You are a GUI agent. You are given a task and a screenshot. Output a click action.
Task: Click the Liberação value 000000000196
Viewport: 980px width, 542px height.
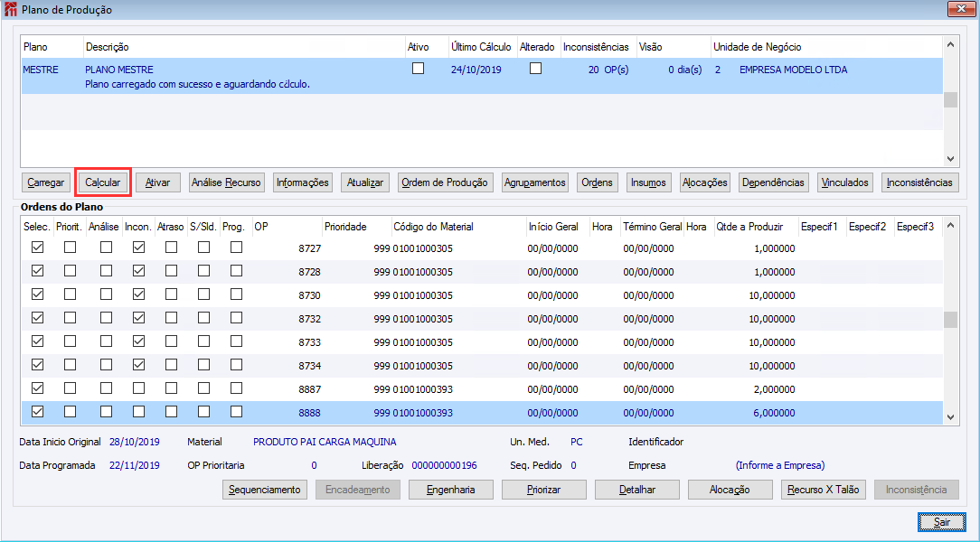(444, 466)
